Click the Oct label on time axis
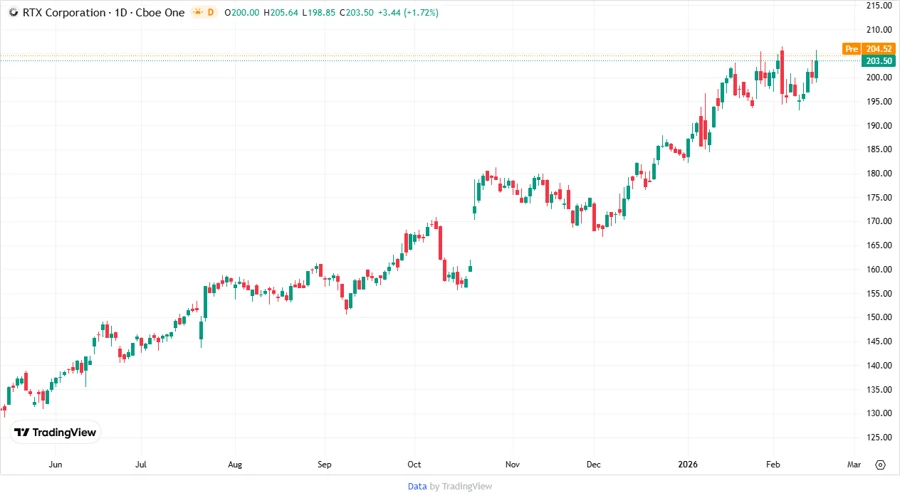 [x=414, y=464]
